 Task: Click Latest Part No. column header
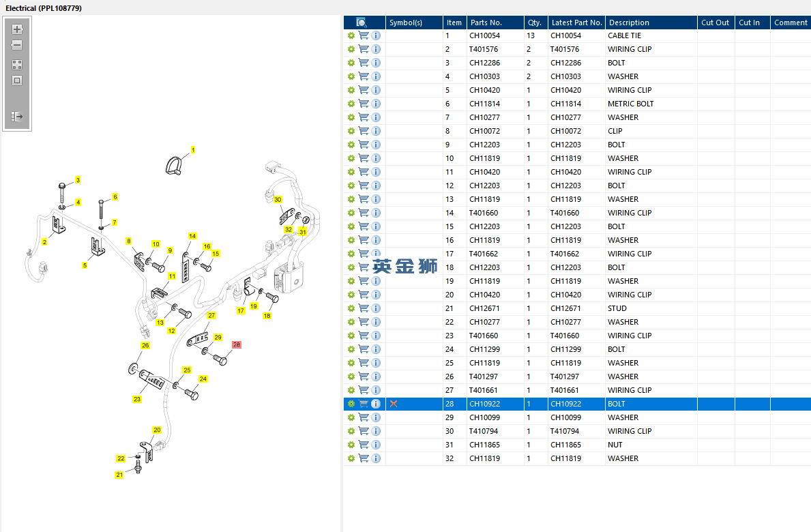click(x=576, y=23)
